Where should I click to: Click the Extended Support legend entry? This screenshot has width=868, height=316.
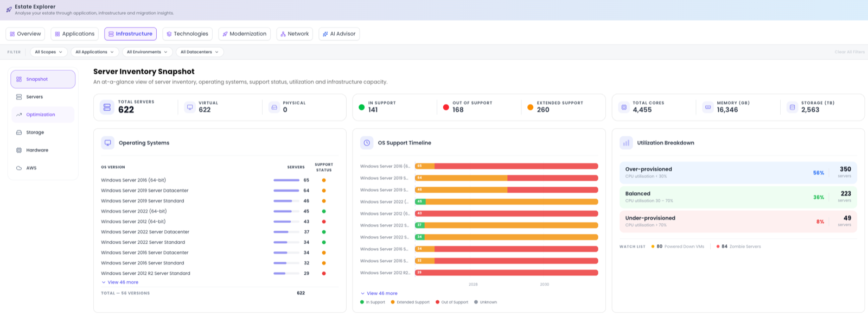(410, 302)
